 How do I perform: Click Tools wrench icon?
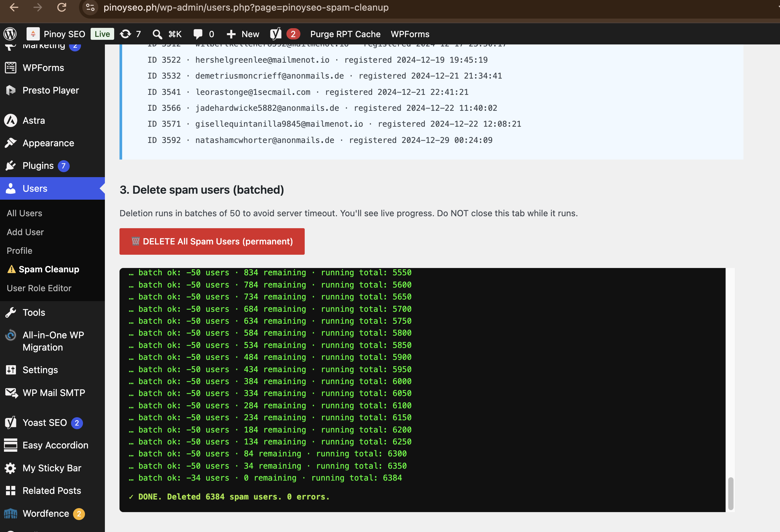(x=11, y=312)
